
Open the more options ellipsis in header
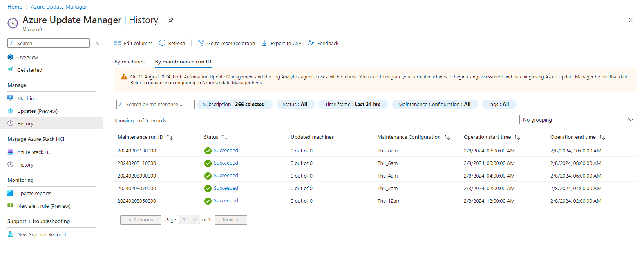tap(183, 20)
